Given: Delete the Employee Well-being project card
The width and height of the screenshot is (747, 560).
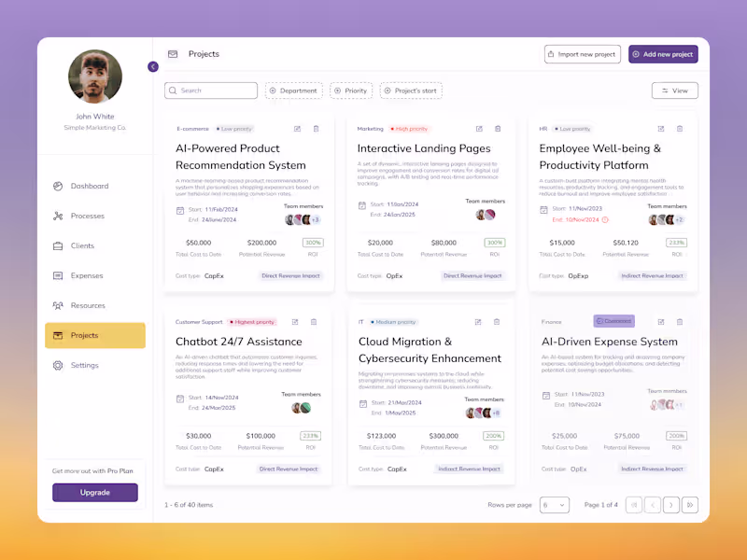Looking at the screenshot, I should [680, 129].
